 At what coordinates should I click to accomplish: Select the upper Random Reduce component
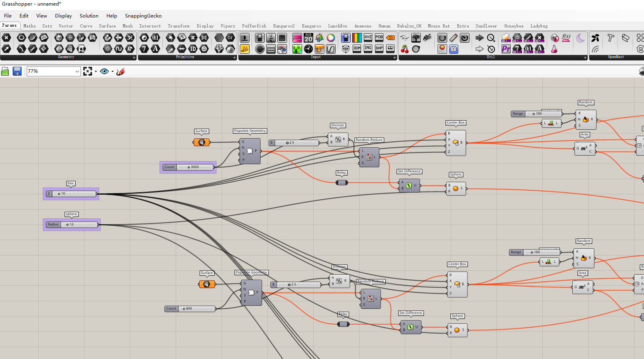tap(369, 157)
